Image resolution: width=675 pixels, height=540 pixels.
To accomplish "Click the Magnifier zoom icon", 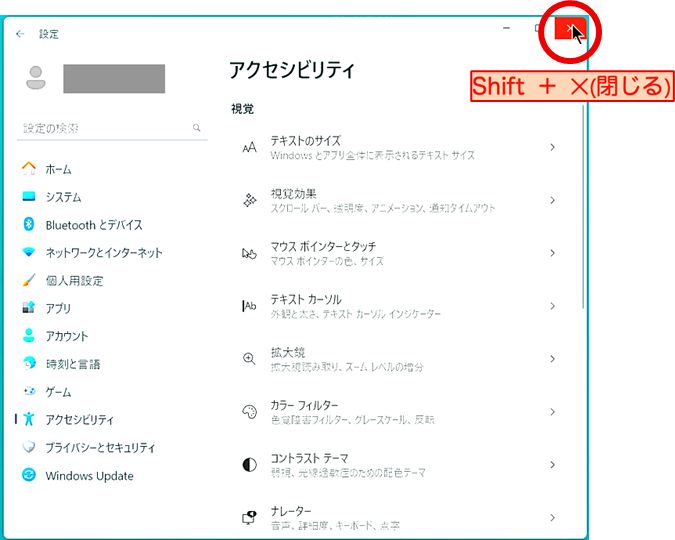I will coord(250,359).
